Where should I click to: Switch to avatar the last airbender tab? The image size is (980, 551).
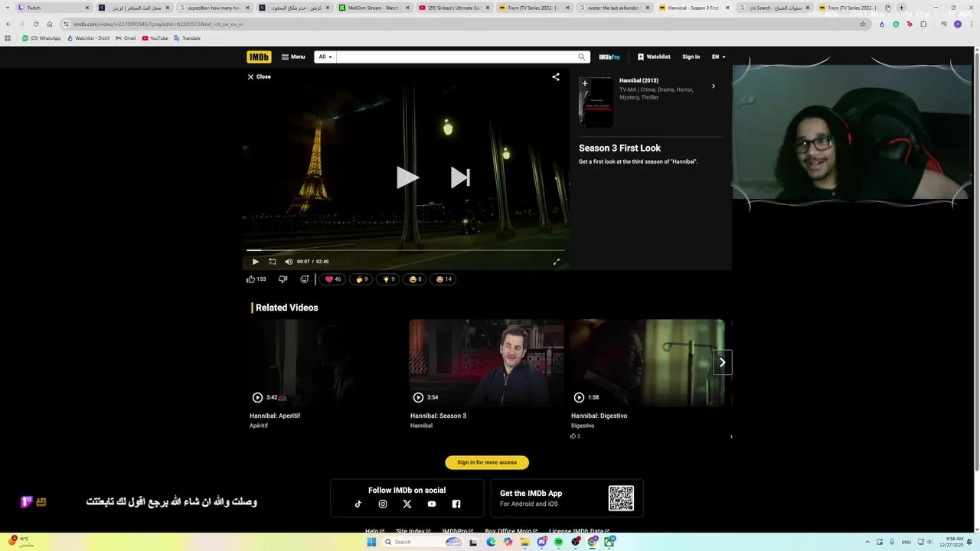[616, 8]
